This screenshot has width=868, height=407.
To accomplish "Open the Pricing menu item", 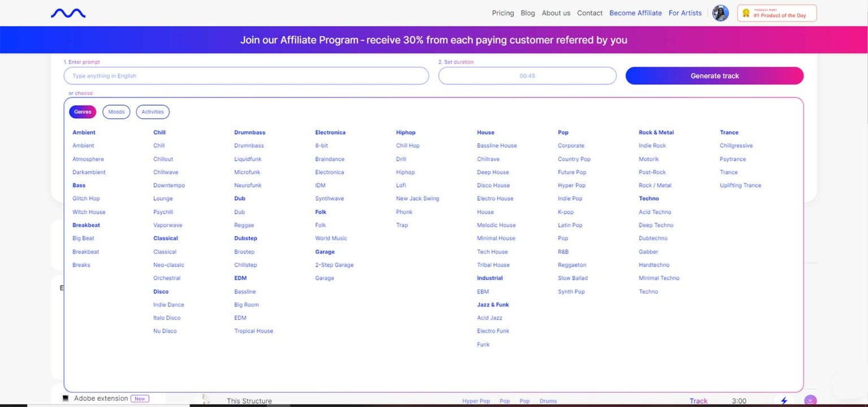I will point(502,12).
